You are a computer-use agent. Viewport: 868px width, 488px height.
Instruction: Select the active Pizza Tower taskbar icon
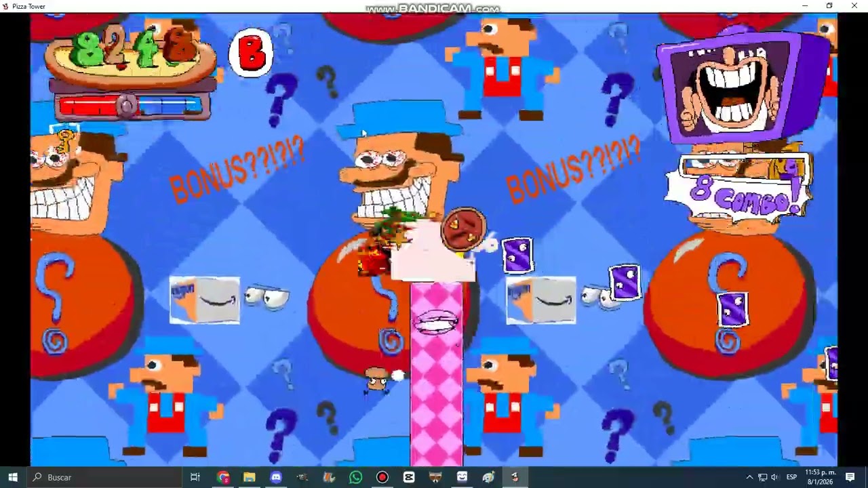[515, 477]
